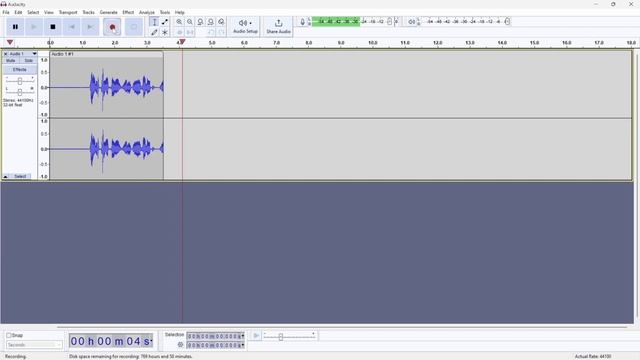Adjust the recording level slider knob
The width and height of the screenshot is (640, 360).
tap(389, 22)
